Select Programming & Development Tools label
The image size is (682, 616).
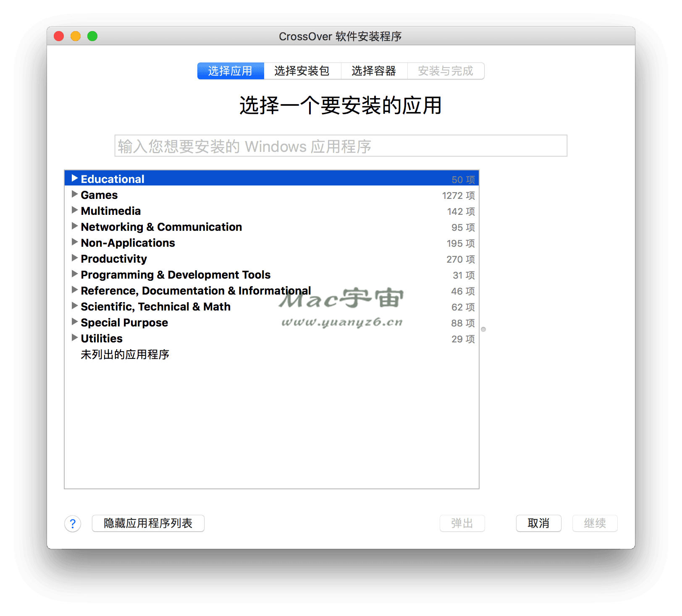(176, 275)
